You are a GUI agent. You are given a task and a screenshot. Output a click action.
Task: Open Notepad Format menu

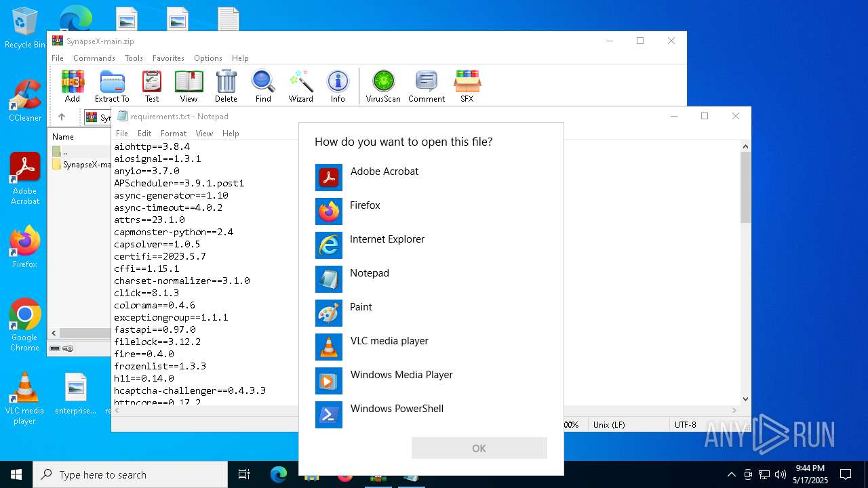(x=174, y=134)
